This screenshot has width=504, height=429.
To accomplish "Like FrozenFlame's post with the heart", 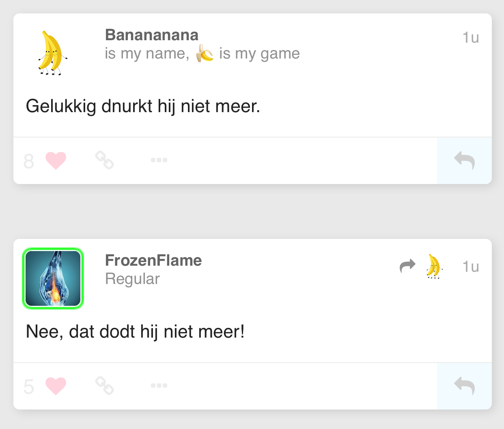I will [x=56, y=386].
